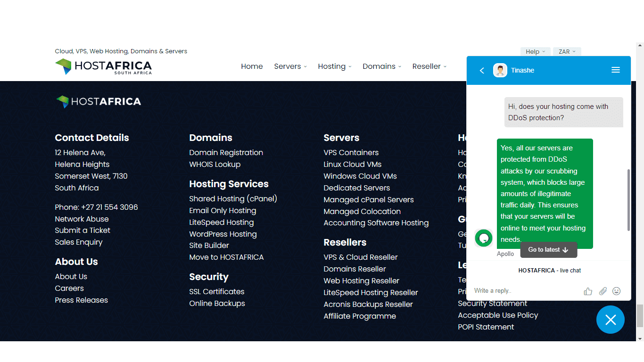Expand the Domains nav menu
The width and height of the screenshot is (644, 362).
pyautogui.click(x=382, y=66)
